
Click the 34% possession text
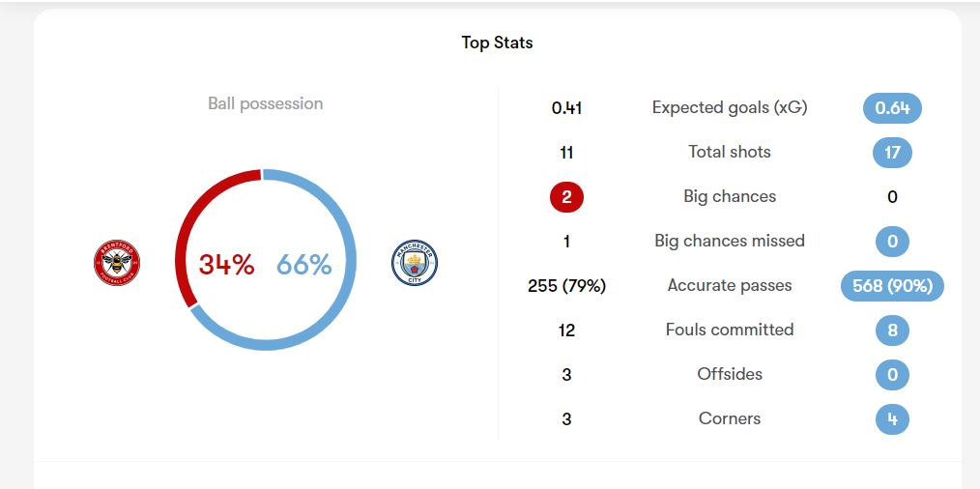point(226,265)
